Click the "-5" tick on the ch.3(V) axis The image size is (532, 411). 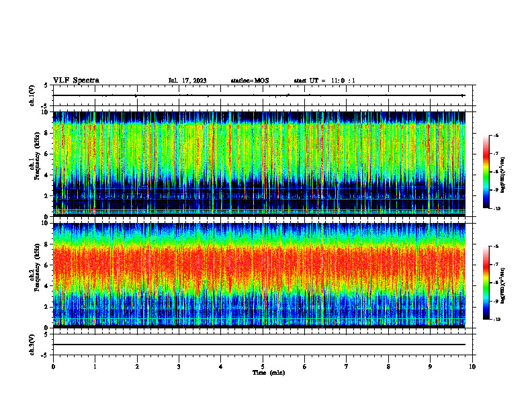tap(45, 355)
